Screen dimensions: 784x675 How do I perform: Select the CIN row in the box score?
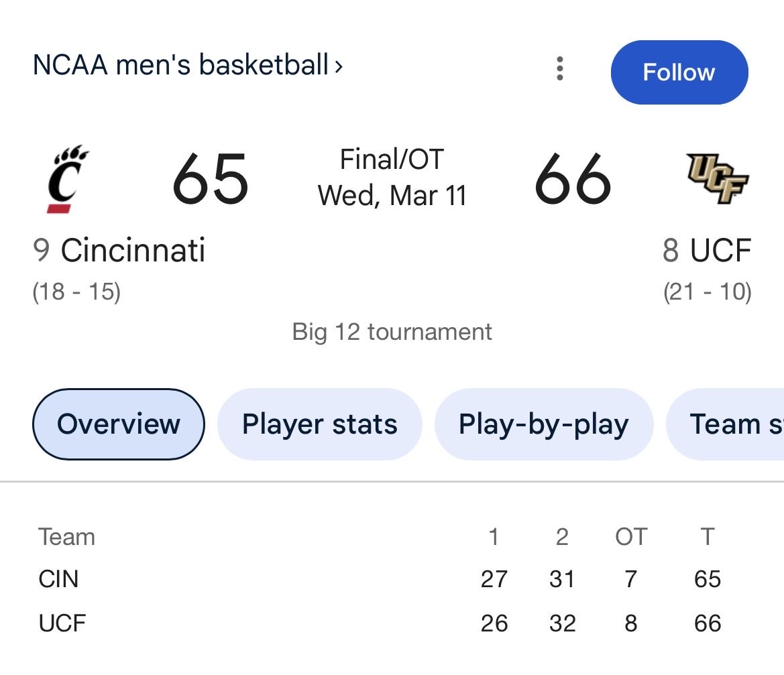[59, 579]
